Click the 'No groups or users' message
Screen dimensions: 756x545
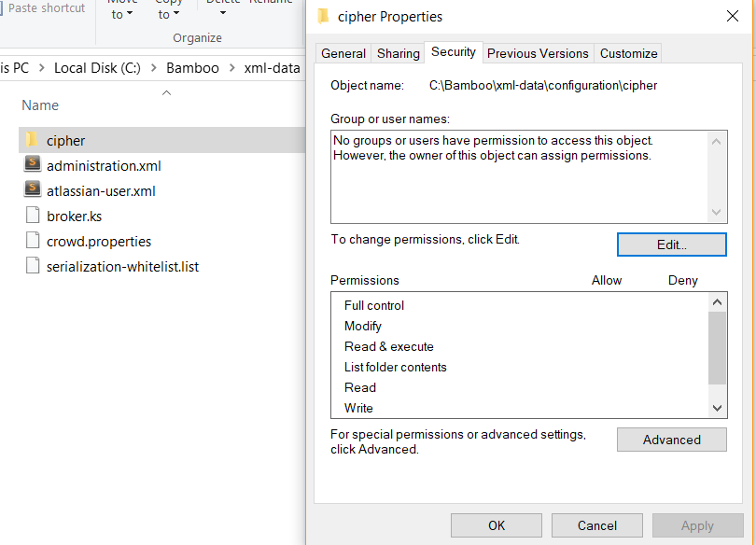point(493,148)
